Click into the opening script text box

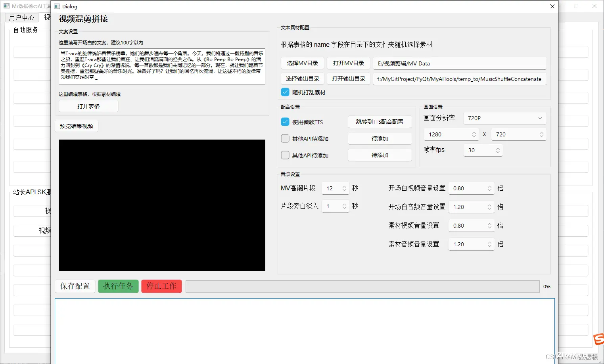(162, 67)
